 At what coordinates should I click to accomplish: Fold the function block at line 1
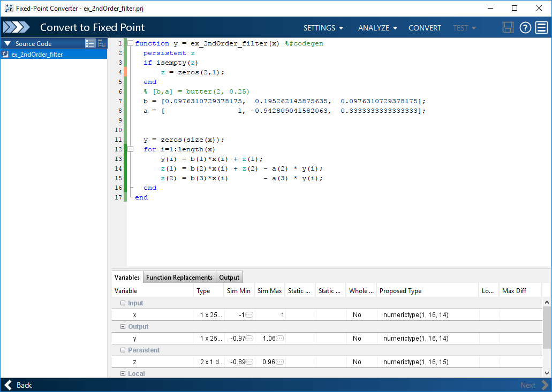click(x=130, y=43)
